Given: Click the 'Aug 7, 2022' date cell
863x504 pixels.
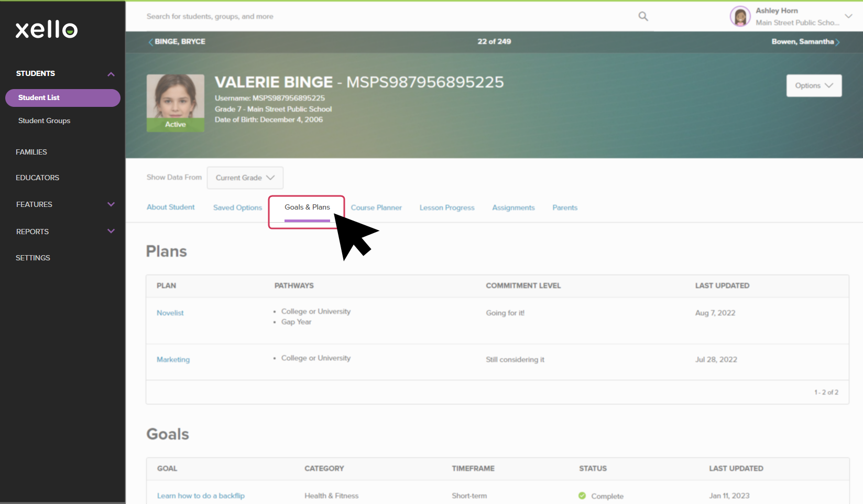Looking at the screenshot, I should coord(715,313).
